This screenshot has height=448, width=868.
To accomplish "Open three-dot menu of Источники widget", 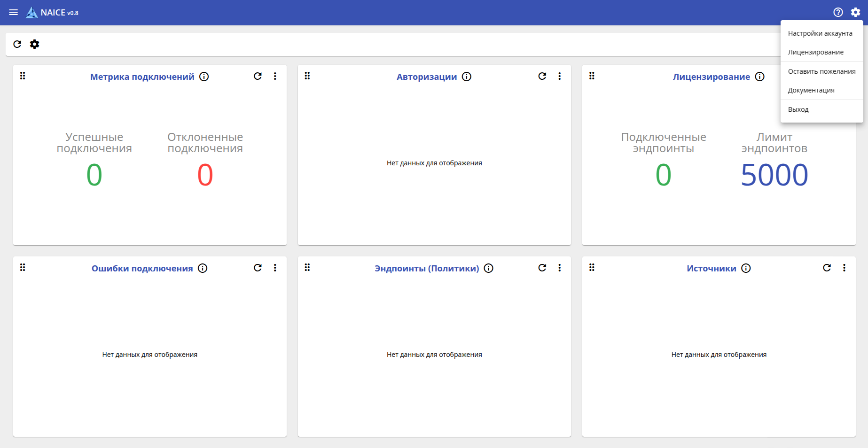I will click(844, 268).
